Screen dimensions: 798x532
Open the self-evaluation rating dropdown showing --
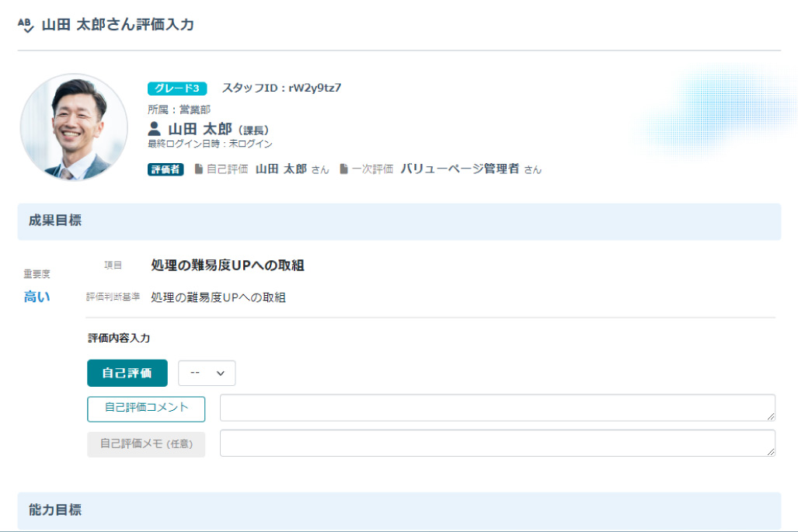(x=207, y=374)
